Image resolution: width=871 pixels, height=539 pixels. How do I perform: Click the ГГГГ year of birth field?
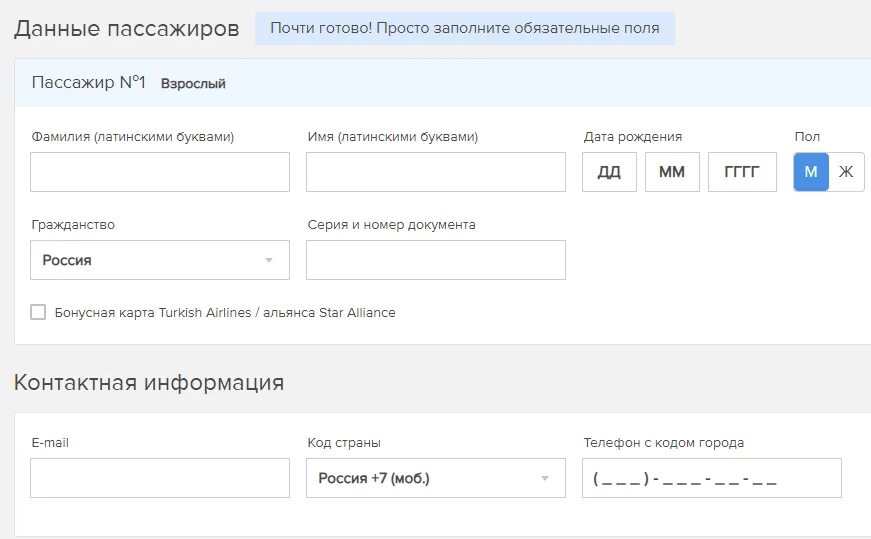[x=742, y=172]
